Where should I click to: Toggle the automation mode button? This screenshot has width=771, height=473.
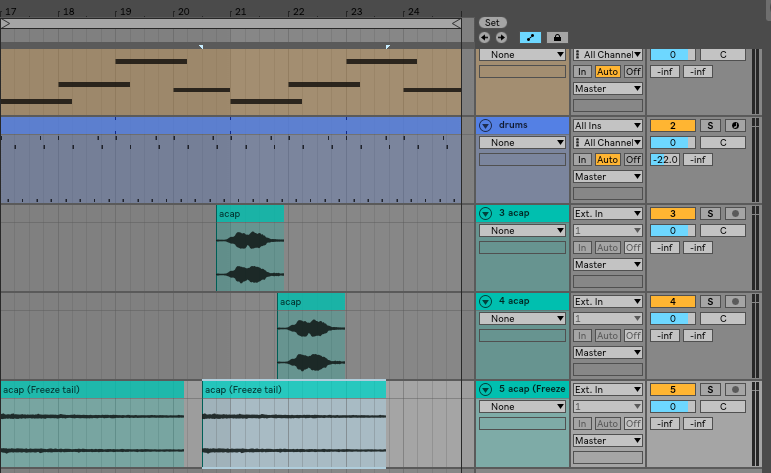coord(530,37)
